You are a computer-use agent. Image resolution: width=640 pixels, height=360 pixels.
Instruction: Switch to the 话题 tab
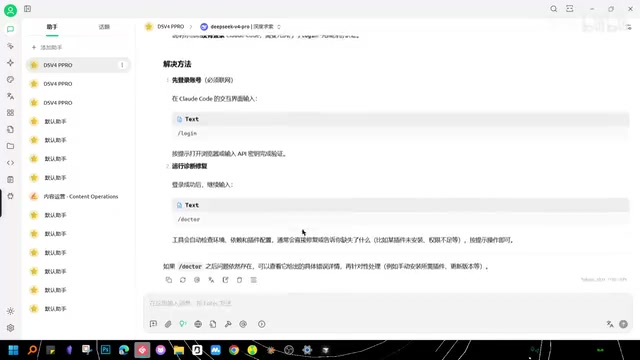104,27
